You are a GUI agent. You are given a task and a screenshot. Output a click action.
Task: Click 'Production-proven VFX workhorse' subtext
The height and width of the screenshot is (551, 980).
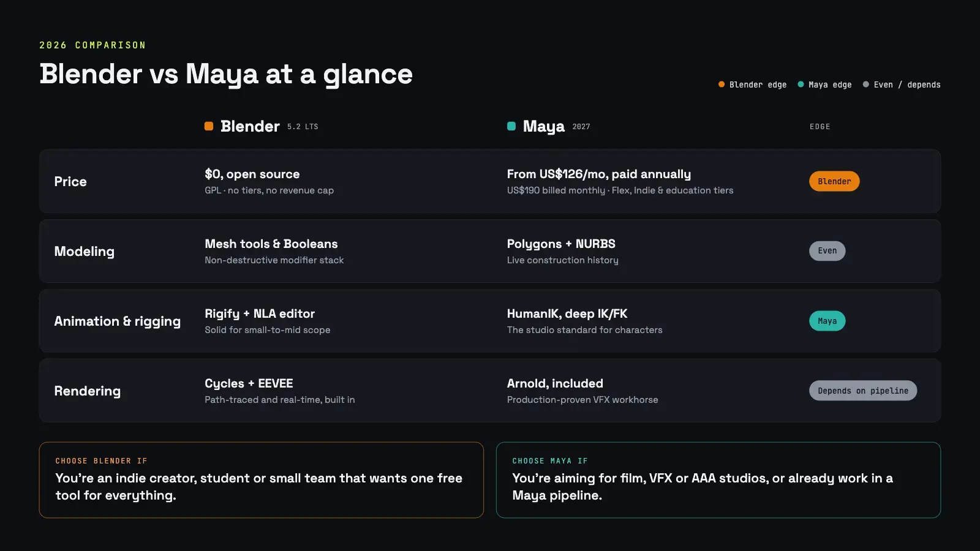click(x=582, y=400)
